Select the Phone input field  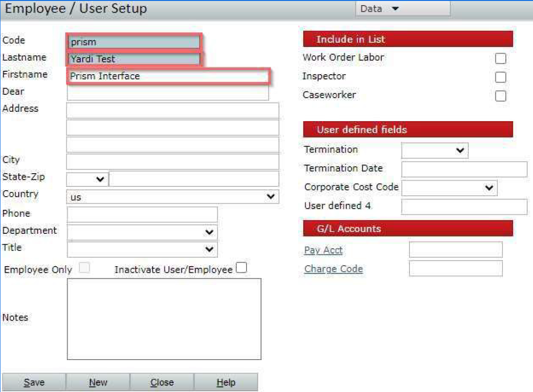[x=142, y=214]
